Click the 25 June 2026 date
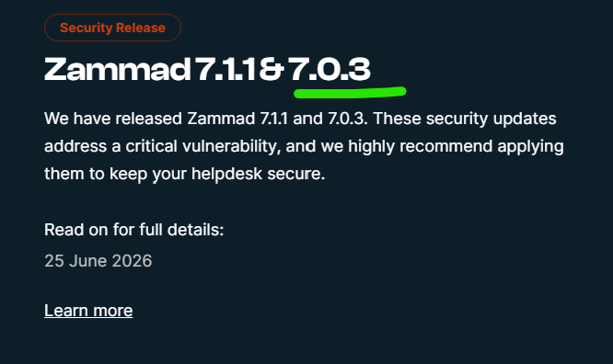The height and width of the screenshot is (364, 613). point(98,261)
